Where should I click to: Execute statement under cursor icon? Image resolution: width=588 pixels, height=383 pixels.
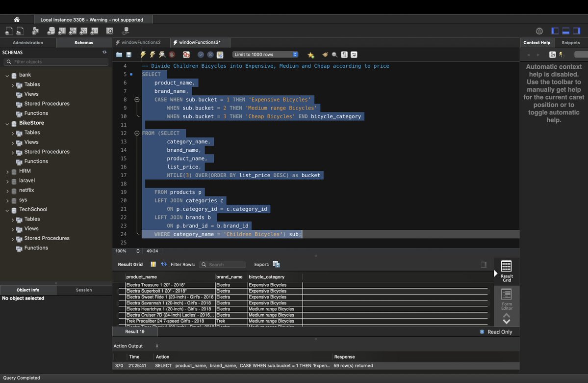pyautogui.click(x=152, y=55)
